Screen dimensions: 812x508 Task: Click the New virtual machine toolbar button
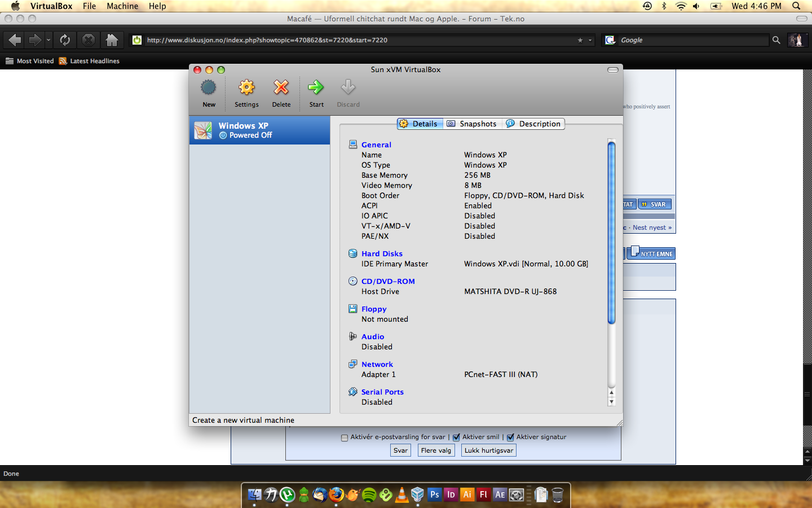209,93
